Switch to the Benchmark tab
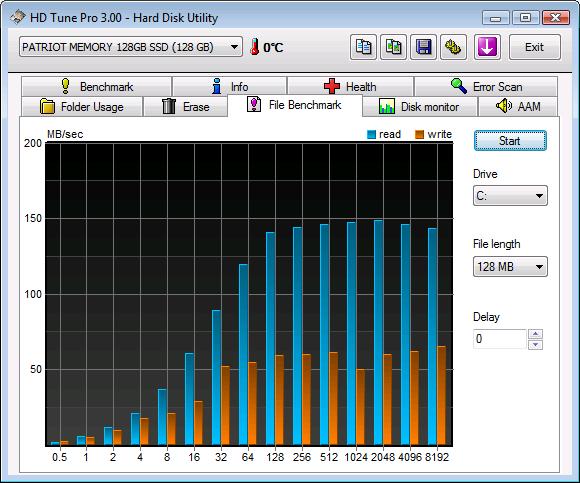This screenshot has height=483, width=580. point(97,87)
